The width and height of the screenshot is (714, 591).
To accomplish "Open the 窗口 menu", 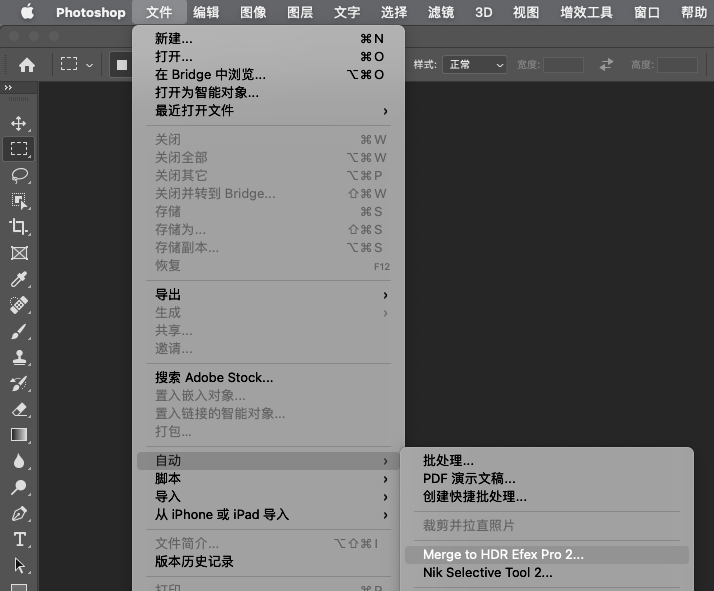I will 647,12.
